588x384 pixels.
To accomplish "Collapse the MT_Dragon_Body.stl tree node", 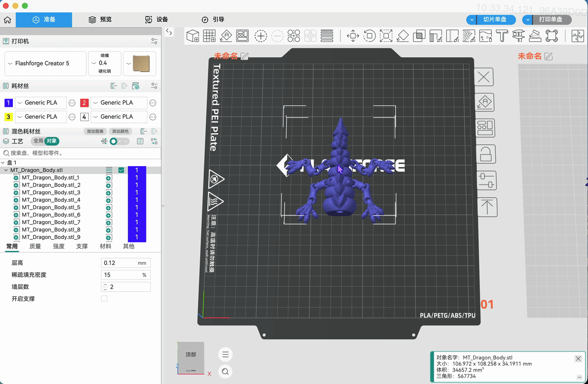I will tap(6, 170).
